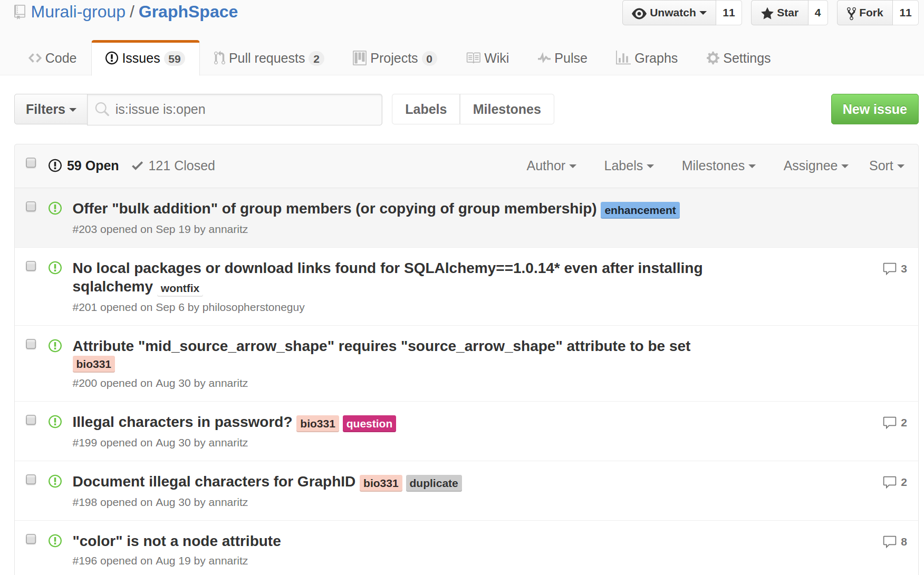Image resolution: width=924 pixels, height=575 pixels.
Task: Click the gray duplicate label
Action: 434,483
